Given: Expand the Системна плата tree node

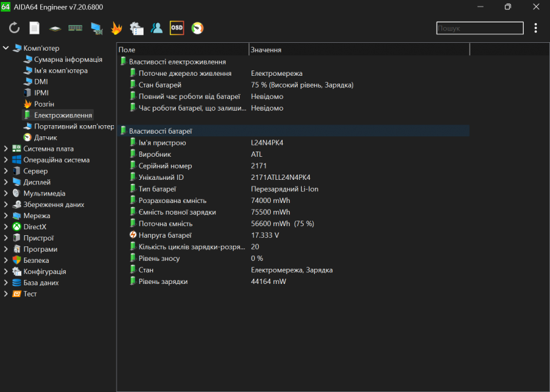Looking at the screenshot, I should point(6,149).
